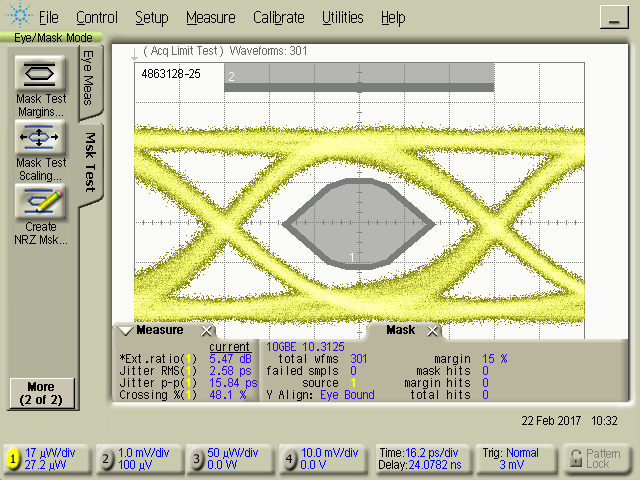Toggle channel 4 button
Image resolution: width=640 pixels, height=480 pixels.
point(289,459)
